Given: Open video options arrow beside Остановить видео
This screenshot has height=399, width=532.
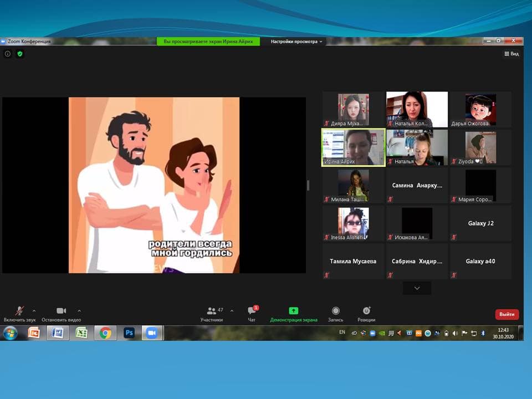Looking at the screenshot, I should tap(79, 310).
